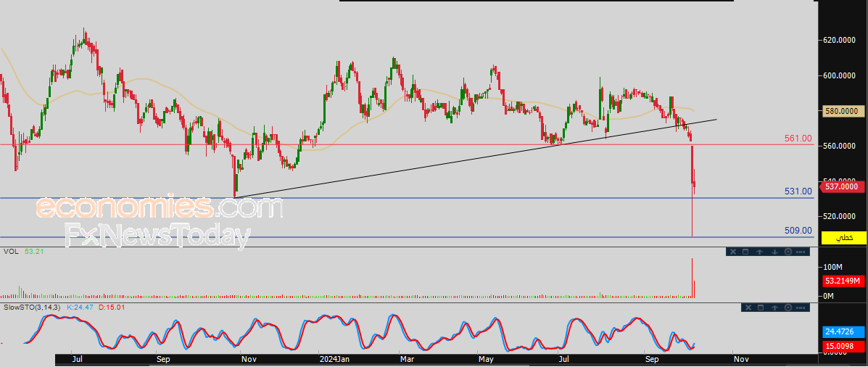Click the Mar label on date axis
The image size is (868, 367).
coord(408,360)
